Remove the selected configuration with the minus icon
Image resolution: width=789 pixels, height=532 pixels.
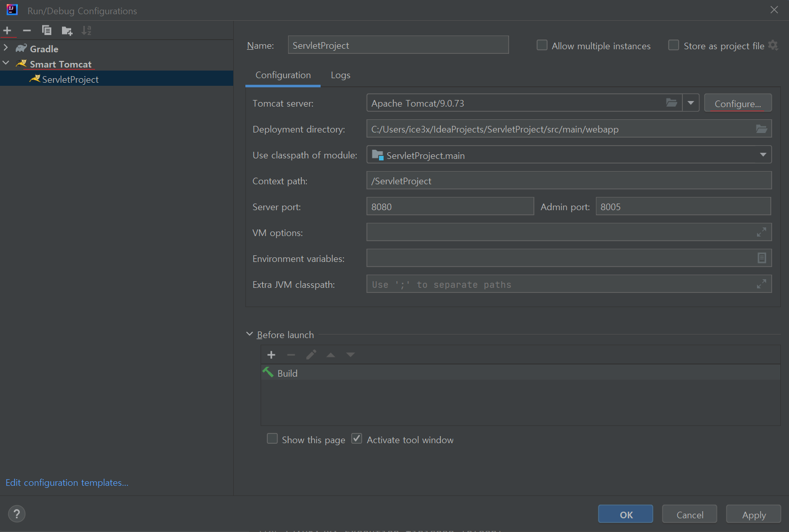coord(27,30)
